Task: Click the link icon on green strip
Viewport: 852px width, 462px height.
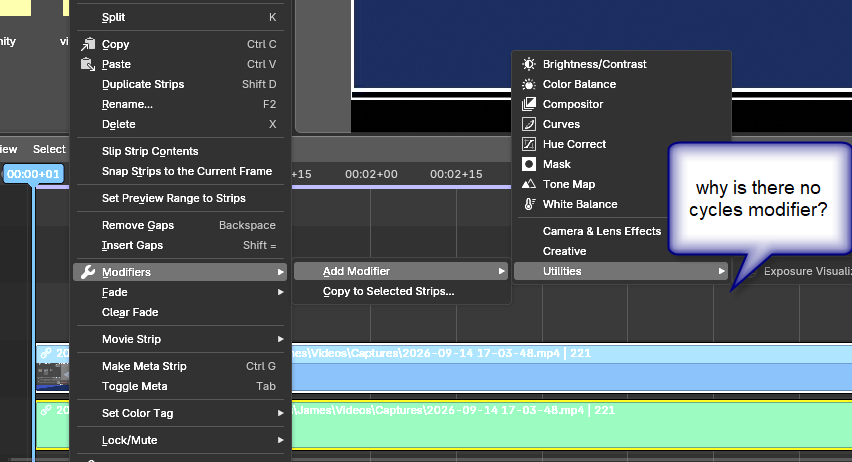Action: tap(46, 410)
